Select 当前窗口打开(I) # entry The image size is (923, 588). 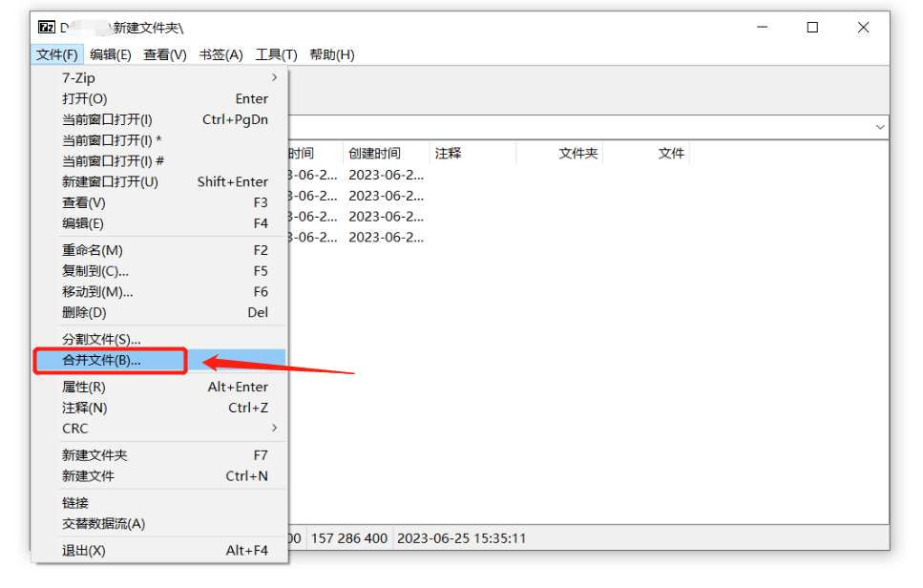(x=160, y=160)
